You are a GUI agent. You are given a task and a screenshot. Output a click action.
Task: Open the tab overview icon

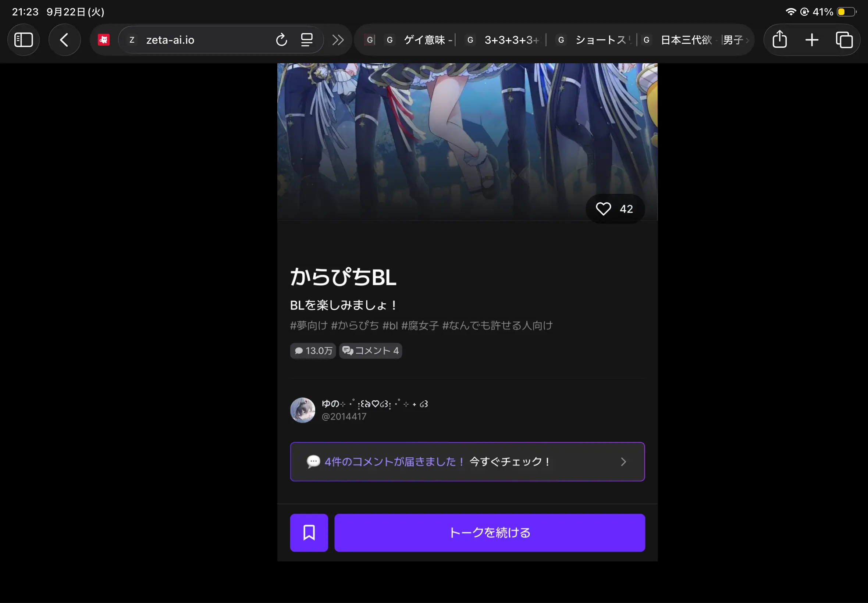tap(844, 40)
